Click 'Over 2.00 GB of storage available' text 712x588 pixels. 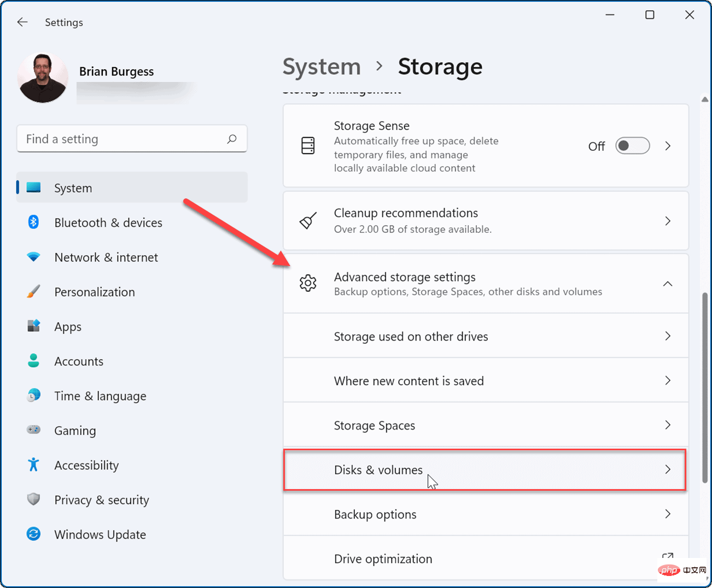point(413,229)
